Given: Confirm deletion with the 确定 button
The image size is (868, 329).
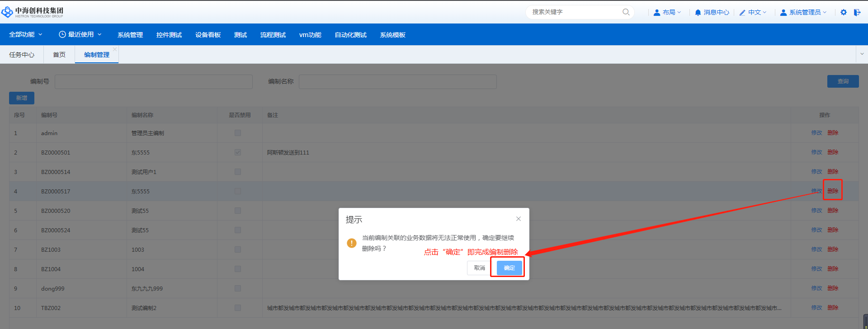Looking at the screenshot, I should [509, 268].
